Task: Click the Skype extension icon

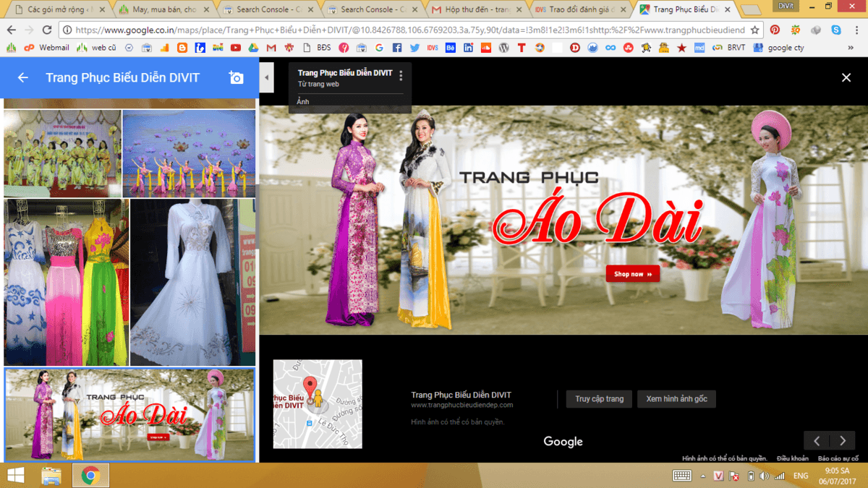Action: [x=836, y=30]
